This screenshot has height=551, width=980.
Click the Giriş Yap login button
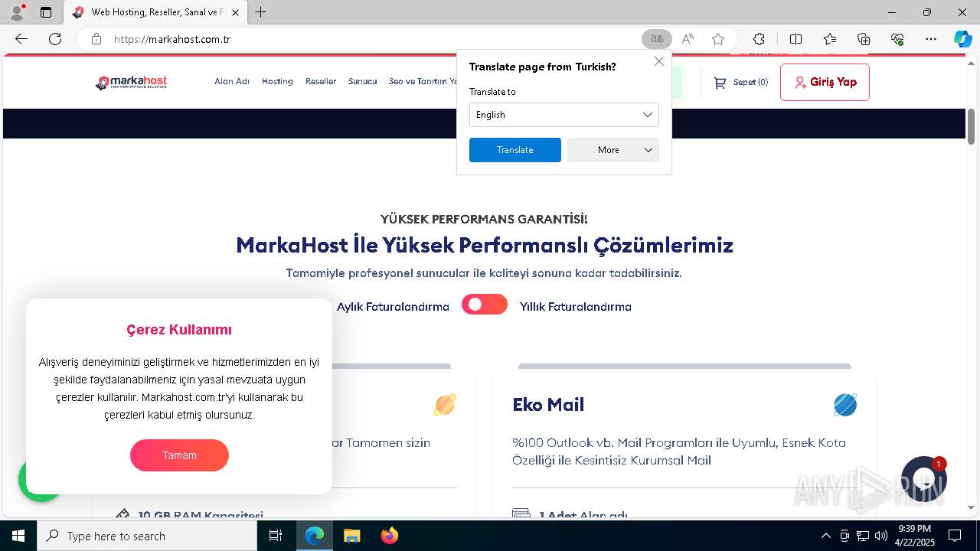tap(825, 82)
